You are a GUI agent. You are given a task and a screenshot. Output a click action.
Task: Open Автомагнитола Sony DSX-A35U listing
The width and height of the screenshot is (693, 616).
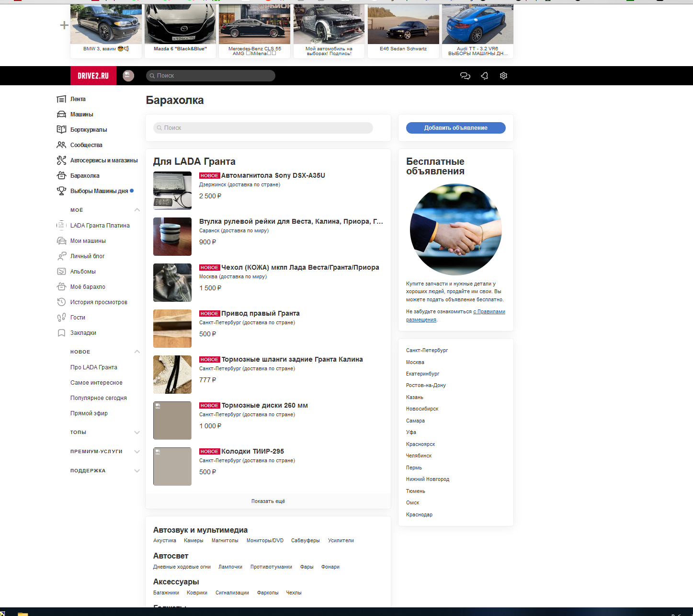[273, 175]
